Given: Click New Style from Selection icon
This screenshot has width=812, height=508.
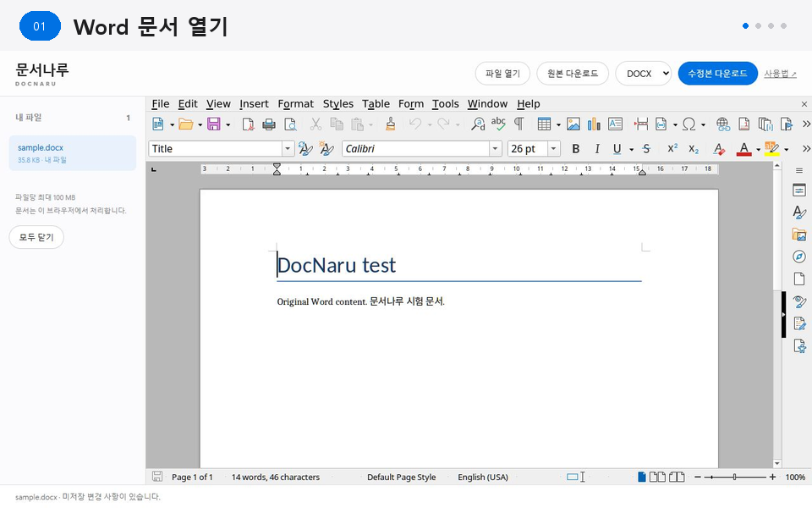Looking at the screenshot, I should point(326,149).
